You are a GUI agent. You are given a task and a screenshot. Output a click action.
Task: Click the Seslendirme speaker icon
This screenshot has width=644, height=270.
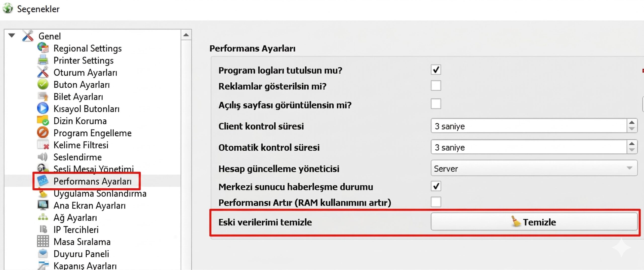click(43, 157)
